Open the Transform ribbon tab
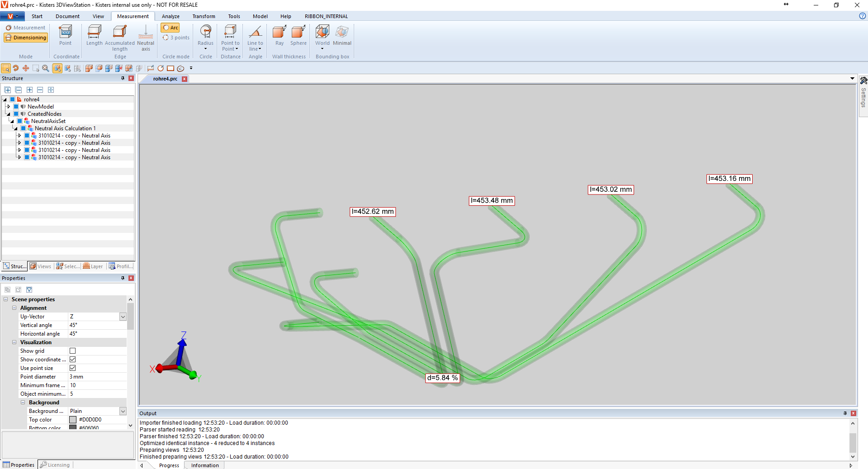 click(204, 16)
